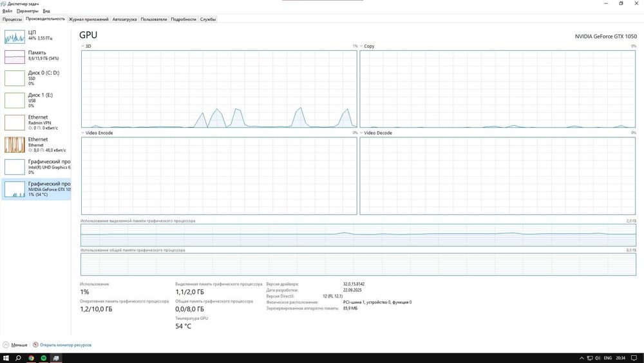The width and height of the screenshot is (644, 363).
Task: Click the 85,9 МБ reserved memory value
Action: [x=350, y=308]
